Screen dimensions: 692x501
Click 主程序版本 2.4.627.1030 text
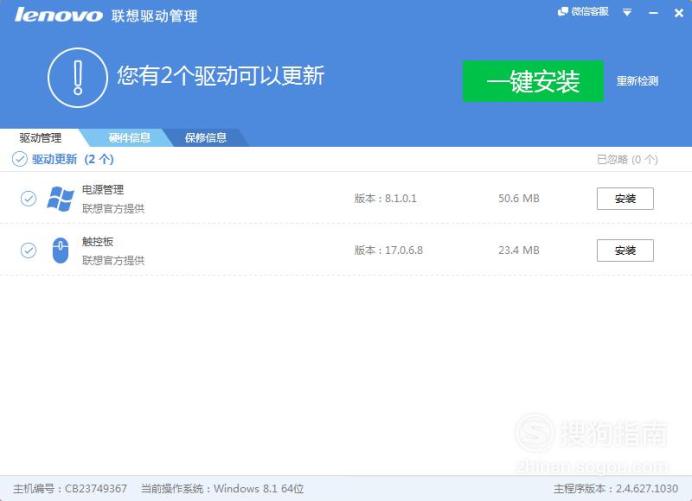click(616, 489)
